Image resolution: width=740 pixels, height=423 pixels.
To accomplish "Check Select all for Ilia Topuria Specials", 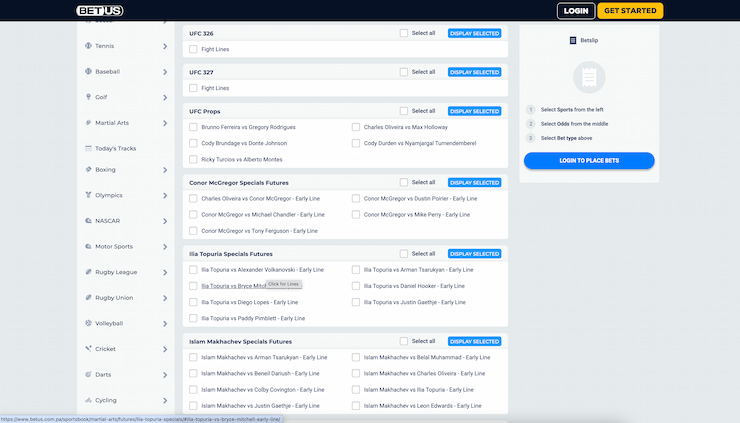I will click(404, 254).
